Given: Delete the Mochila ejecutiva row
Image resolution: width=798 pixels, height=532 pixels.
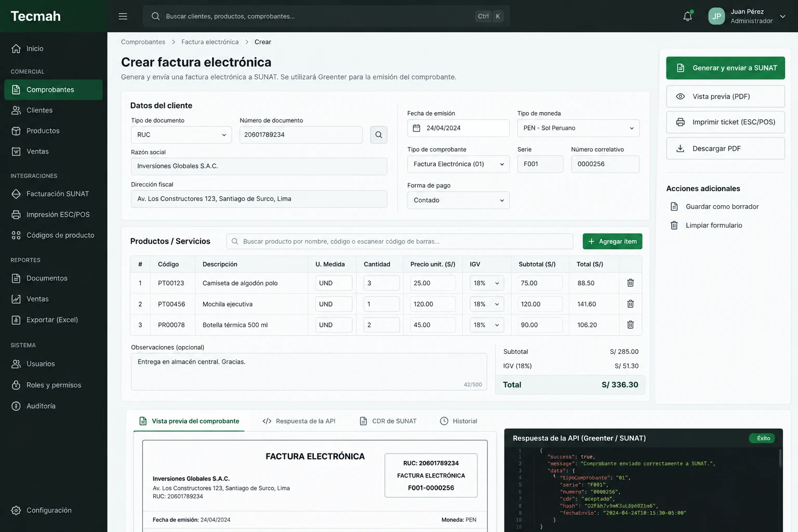Looking at the screenshot, I should [x=630, y=304].
